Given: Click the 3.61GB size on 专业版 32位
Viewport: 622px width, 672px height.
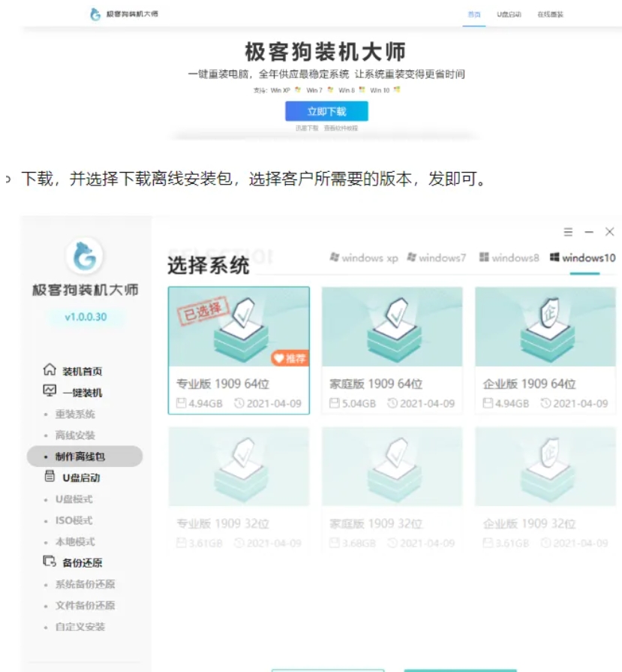Looking at the screenshot, I should [x=206, y=544].
